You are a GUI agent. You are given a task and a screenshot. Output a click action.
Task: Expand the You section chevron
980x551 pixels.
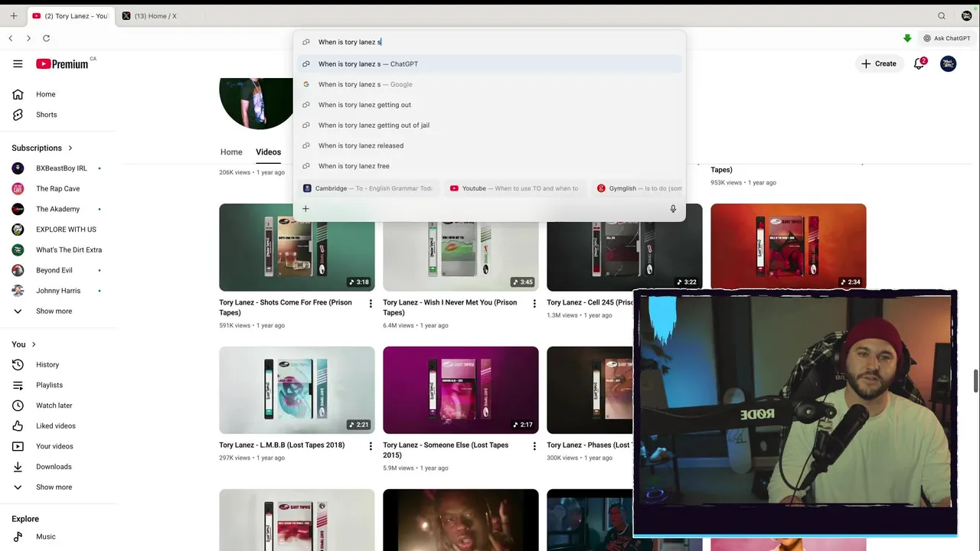click(x=34, y=344)
